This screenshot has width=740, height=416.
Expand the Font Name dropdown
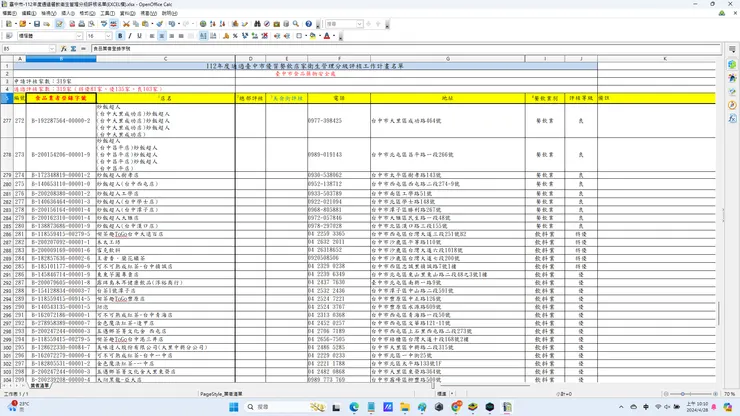point(79,36)
